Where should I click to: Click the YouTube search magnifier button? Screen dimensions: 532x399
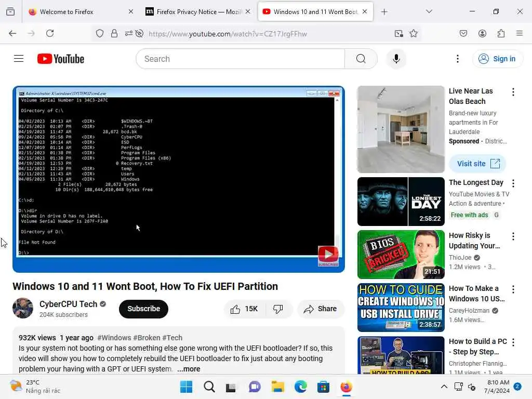pos(361,59)
